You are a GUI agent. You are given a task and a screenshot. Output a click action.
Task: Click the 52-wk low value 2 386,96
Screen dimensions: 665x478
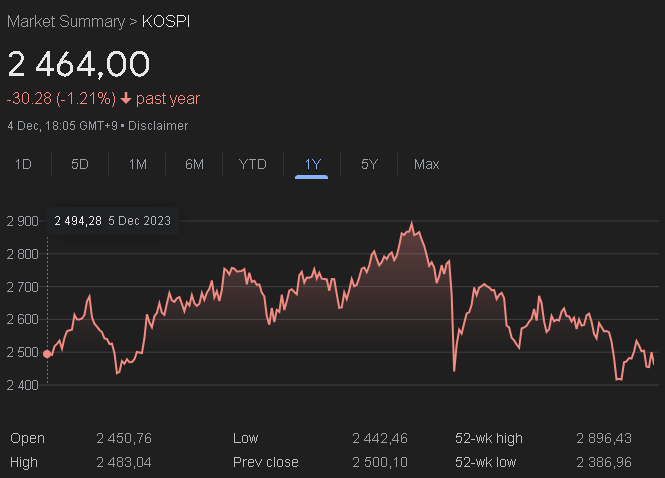click(x=604, y=462)
